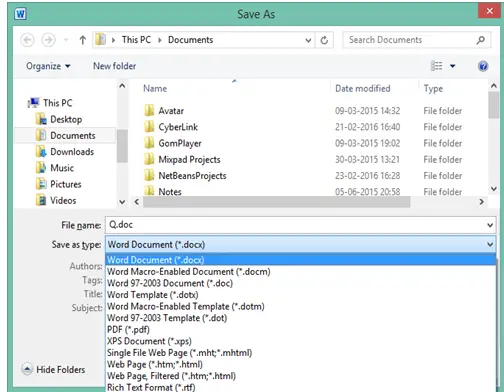Refresh the Documents folder view
504x392 pixels.
[x=324, y=40]
